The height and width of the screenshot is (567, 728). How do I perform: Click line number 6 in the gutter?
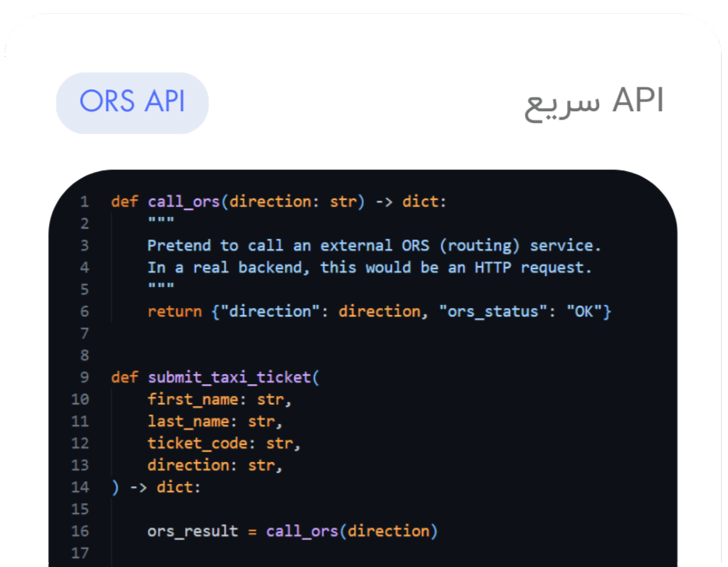pos(84,312)
